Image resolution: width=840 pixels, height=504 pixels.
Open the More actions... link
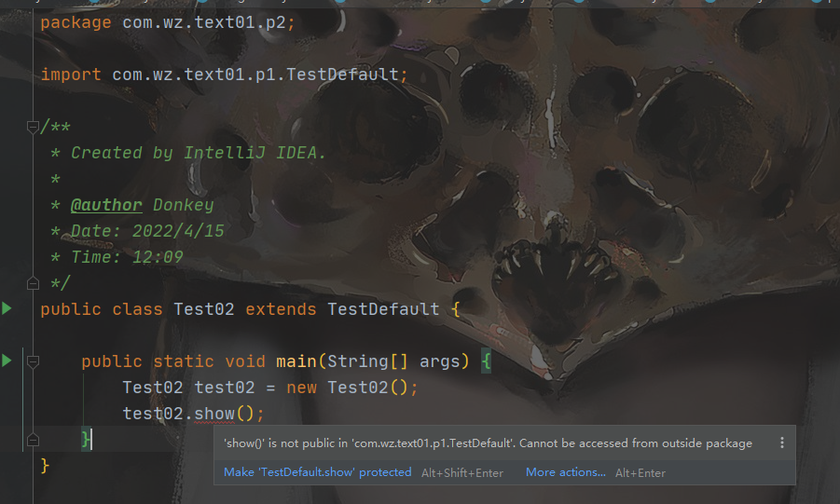566,472
